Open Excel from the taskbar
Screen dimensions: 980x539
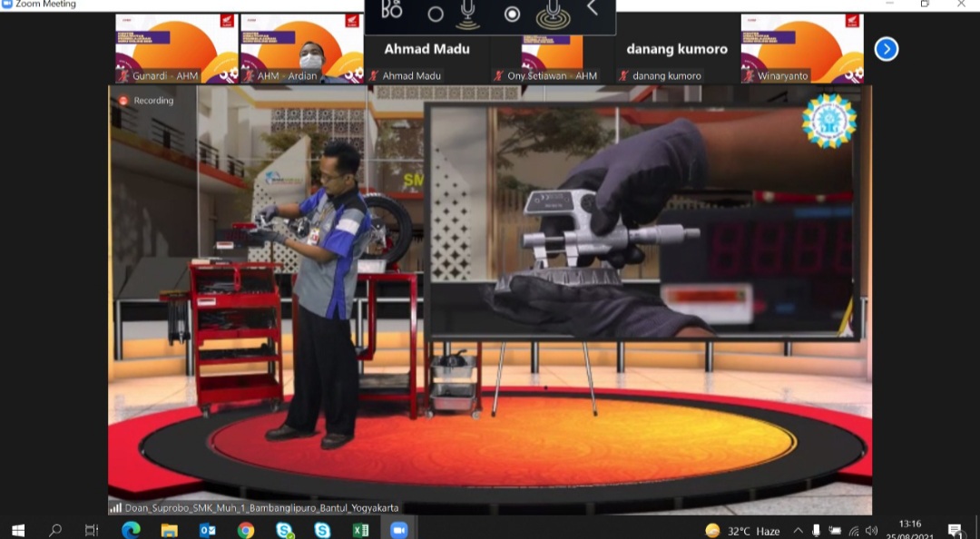[360, 530]
